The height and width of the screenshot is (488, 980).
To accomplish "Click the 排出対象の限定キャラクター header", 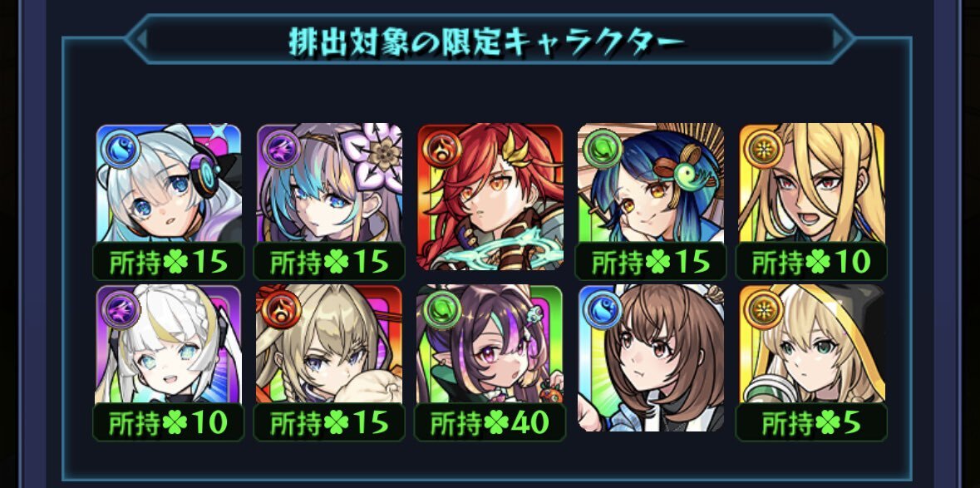I will point(486,42).
